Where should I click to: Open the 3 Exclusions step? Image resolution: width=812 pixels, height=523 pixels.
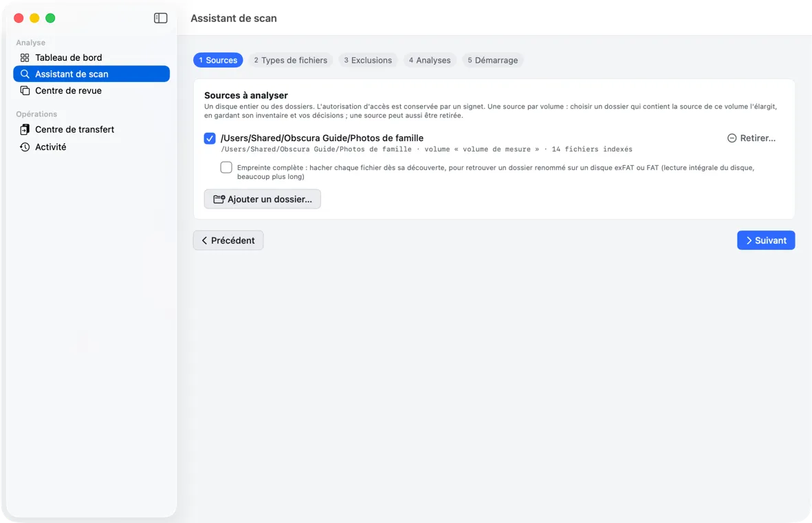(x=368, y=60)
